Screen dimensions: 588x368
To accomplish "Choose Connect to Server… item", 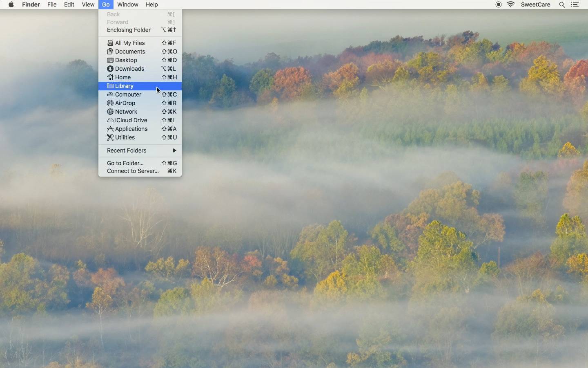I will pos(140,171).
